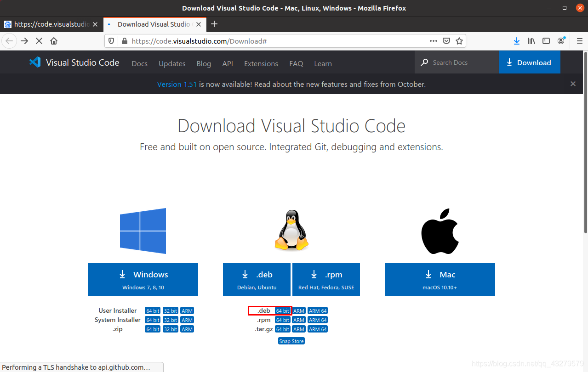588x372 pixels.
Task: Select Linux .deb ARM 64
Action: (x=318, y=311)
